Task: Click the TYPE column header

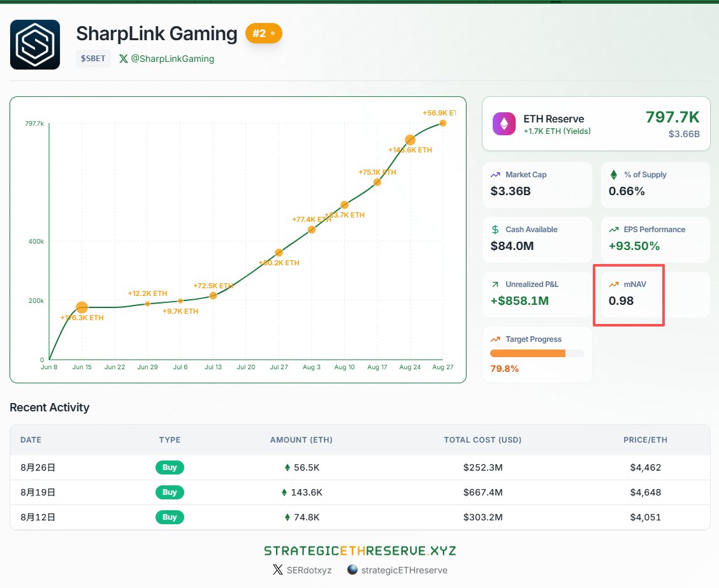Action: click(170, 440)
